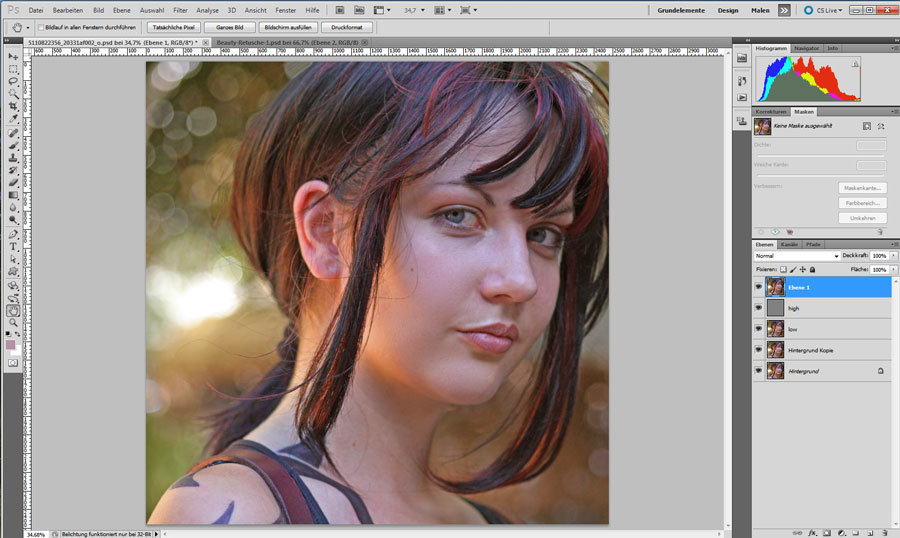Enable 'Bildlauf in allen Fenstern durchführen' checkbox
This screenshot has width=900, height=538.
41,27
